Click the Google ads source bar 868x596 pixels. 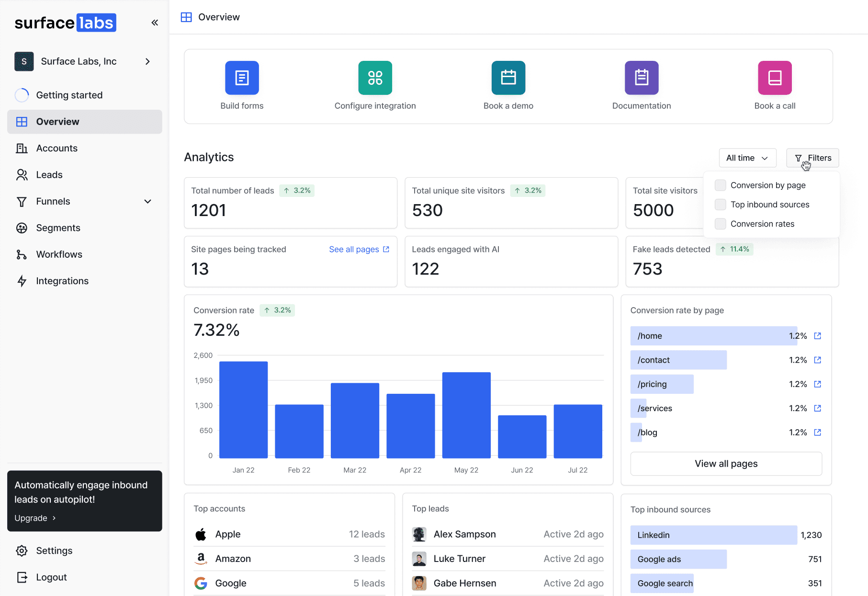pos(678,559)
